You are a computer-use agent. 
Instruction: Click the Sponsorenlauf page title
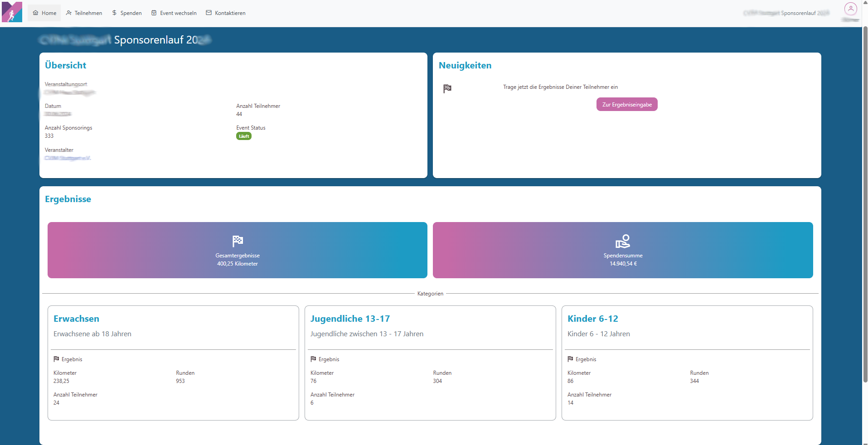(x=125, y=40)
